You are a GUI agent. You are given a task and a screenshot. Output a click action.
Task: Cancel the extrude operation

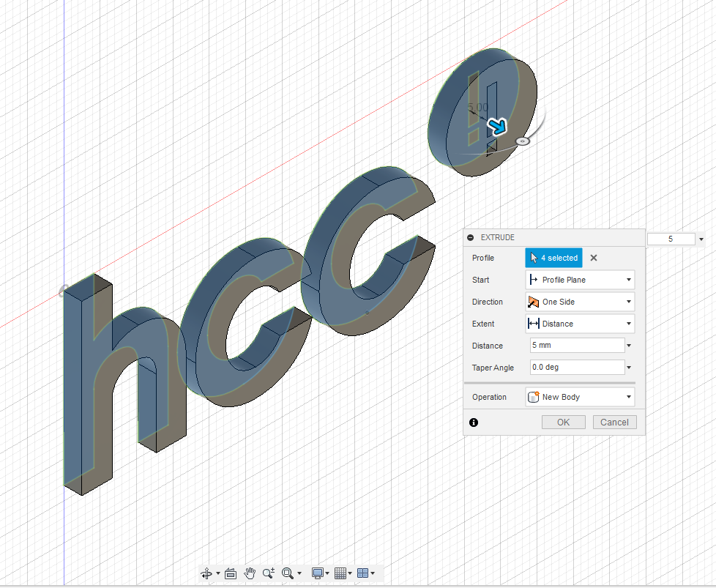(614, 423)
